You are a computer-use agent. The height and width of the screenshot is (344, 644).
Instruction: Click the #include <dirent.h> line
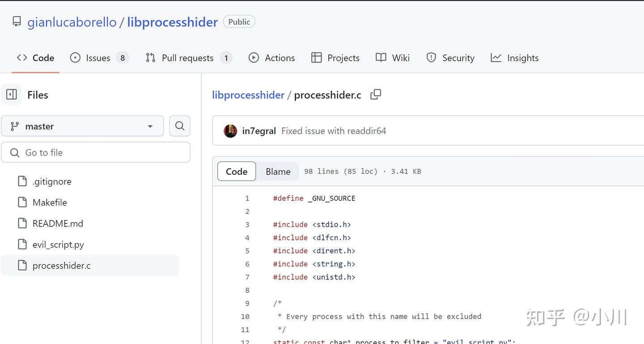point(314,251)
